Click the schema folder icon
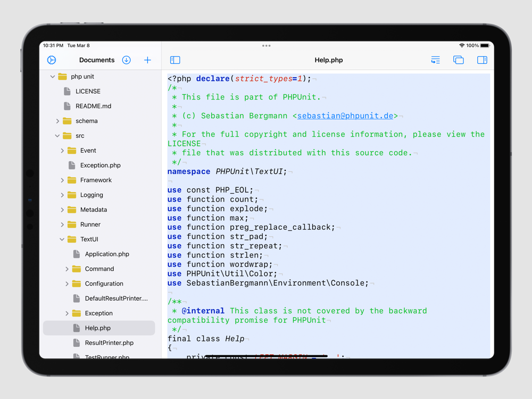Viewport: 532px width, 399px height. [67, 121]
